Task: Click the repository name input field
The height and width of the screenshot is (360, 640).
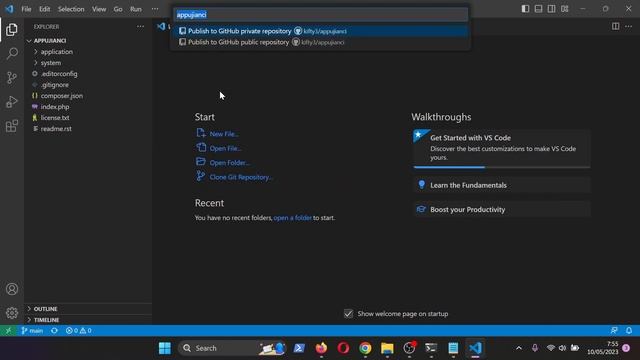Action: [320, 15]
